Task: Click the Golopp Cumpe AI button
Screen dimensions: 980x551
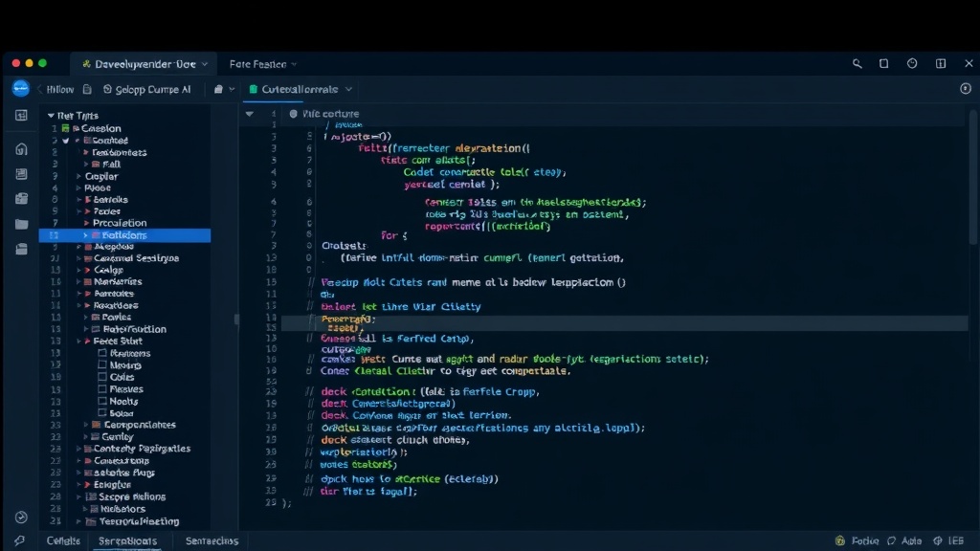Action: 146,89
